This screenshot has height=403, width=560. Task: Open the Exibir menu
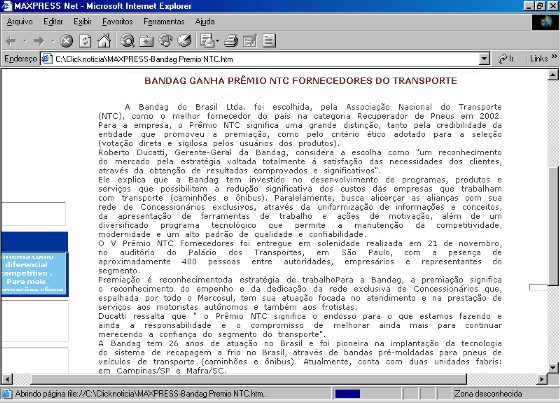tap(82, 22)
